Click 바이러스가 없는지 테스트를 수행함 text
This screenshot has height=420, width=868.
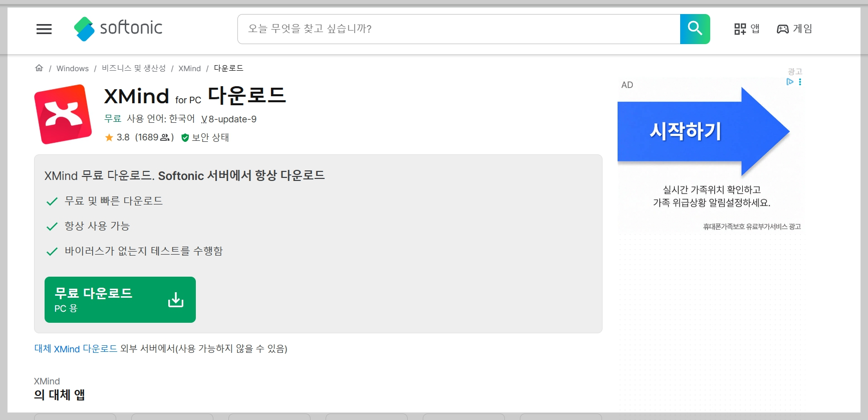tap(144, 251)
